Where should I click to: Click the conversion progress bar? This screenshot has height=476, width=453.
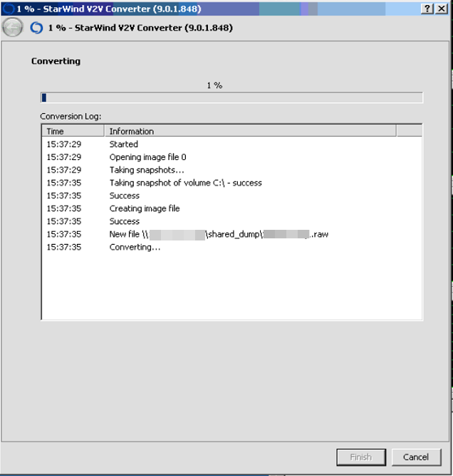(x=231, y=97)
